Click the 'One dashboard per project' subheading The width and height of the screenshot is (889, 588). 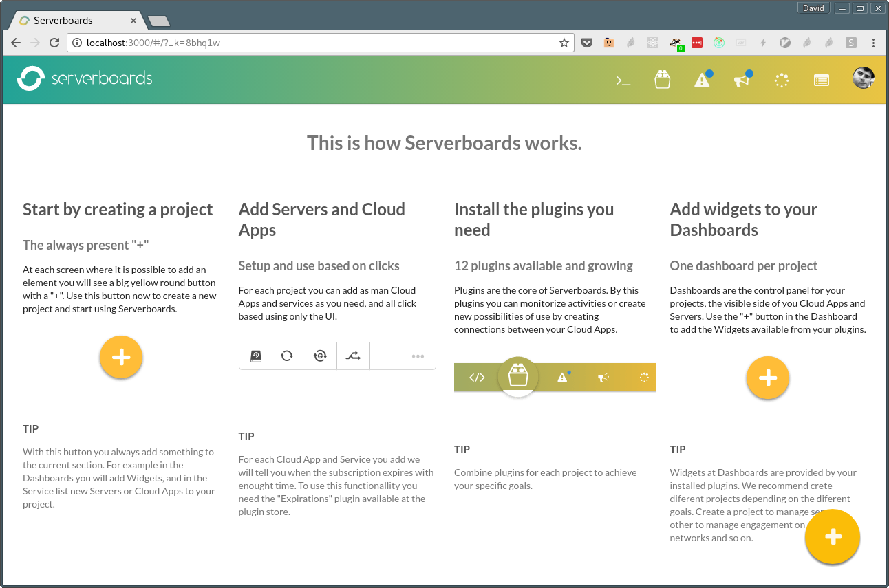click(744, 265)
